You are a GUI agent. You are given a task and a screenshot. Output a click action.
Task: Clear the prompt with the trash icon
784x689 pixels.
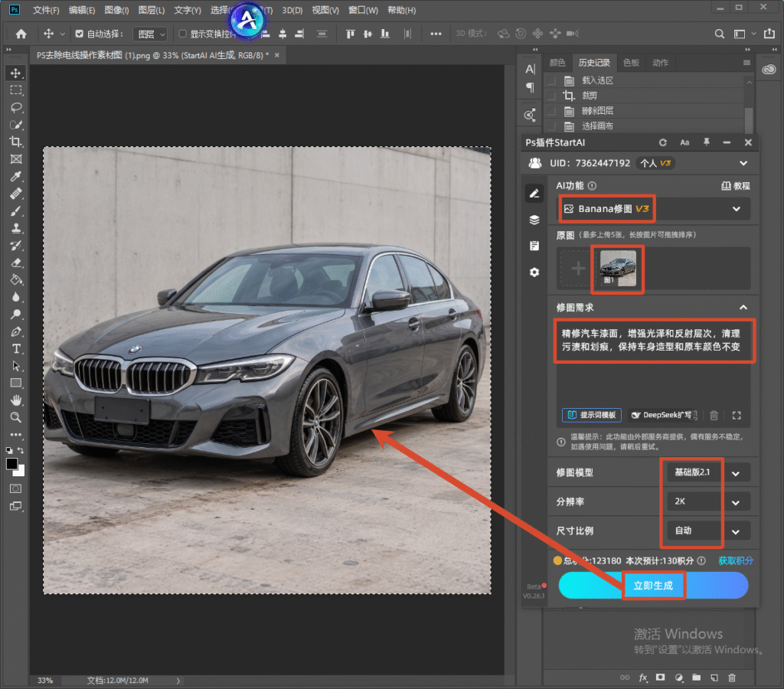click(x=714, y=415)
